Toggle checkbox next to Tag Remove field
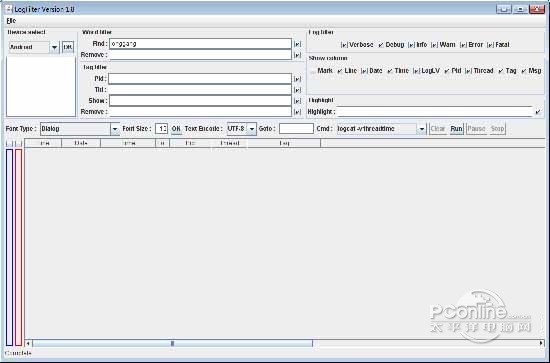The height and width of the screenshot is (363, 550). [297, 112]
